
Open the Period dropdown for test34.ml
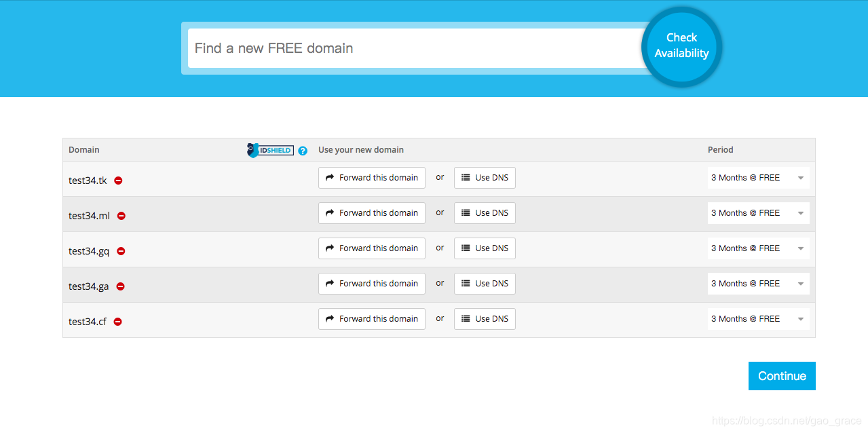(759, 213)
